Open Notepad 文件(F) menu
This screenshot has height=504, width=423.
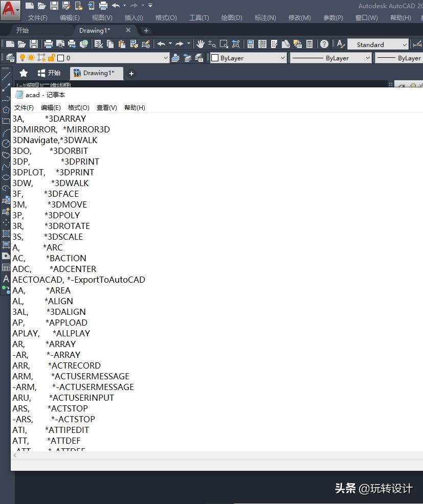tap(24, 108)
